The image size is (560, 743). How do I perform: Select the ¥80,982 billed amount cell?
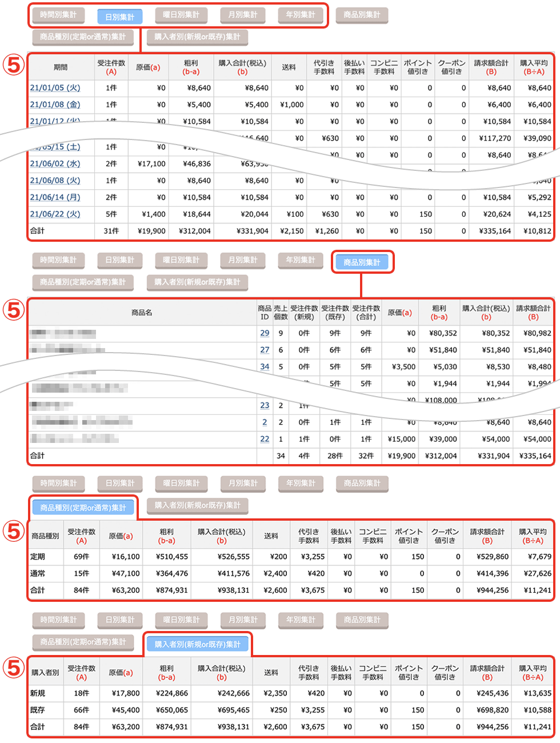point(533,333)
